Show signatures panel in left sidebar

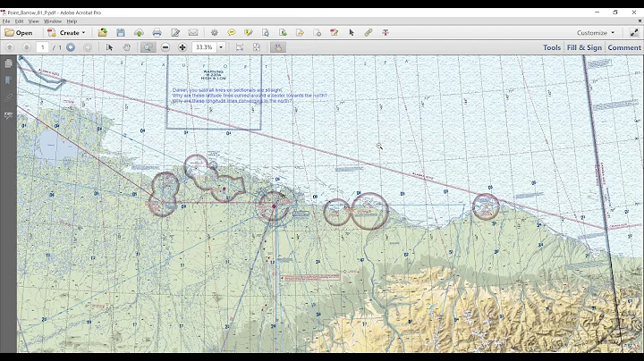(x=8, y=115)
